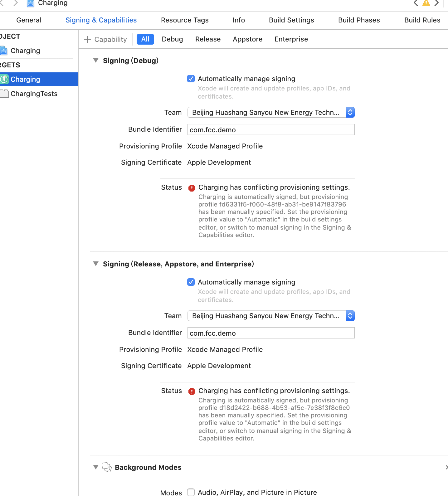Enable Audio, AirPlay, and Picture in Picture mode
This screenshot has height=496, width=448.
pyautogui.click(x=191, y=492)
